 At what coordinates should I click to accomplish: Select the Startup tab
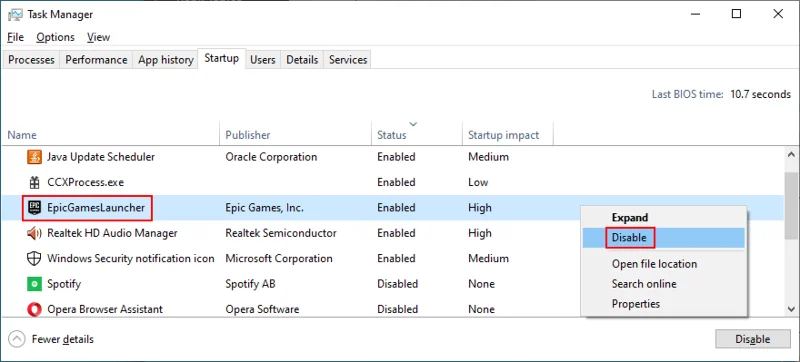click(x=221, y=58)
